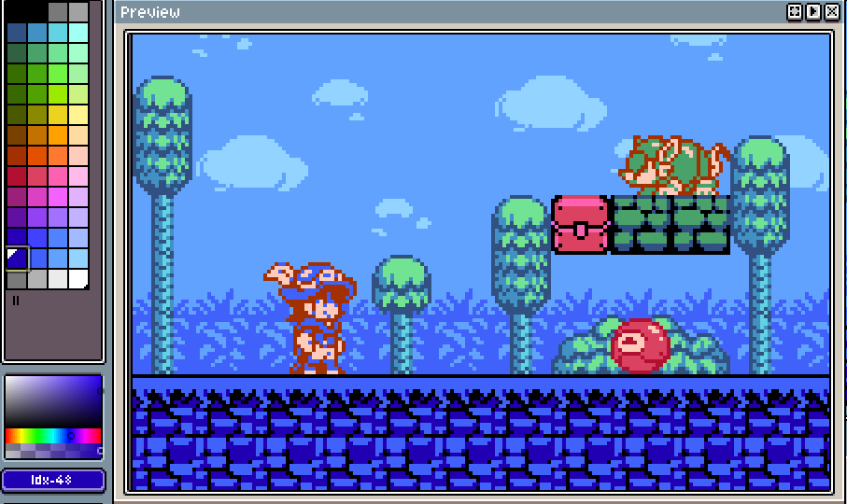Select the bright magenta palette swatch

coord(58,197)
